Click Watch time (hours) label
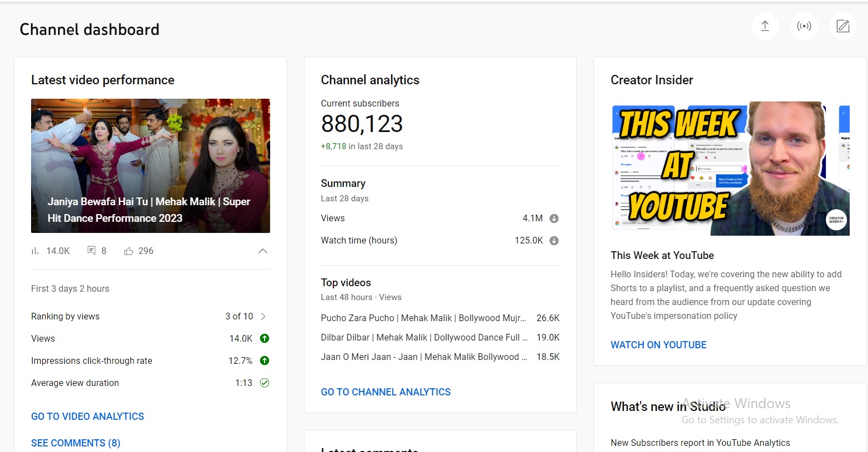The width and height of the screenshot is (868, 452). (x=359, y=240)
